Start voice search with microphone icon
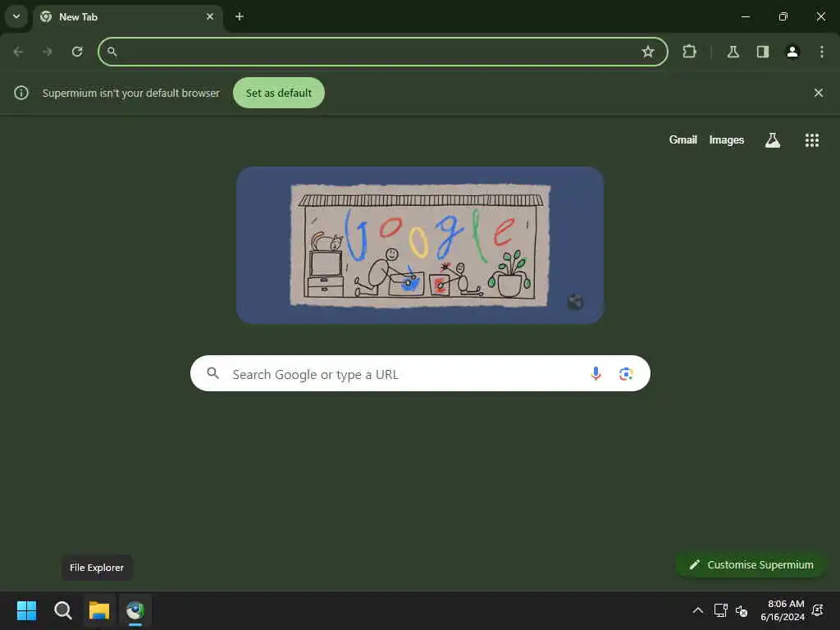 pyautogui.click(x=596, y=373)
